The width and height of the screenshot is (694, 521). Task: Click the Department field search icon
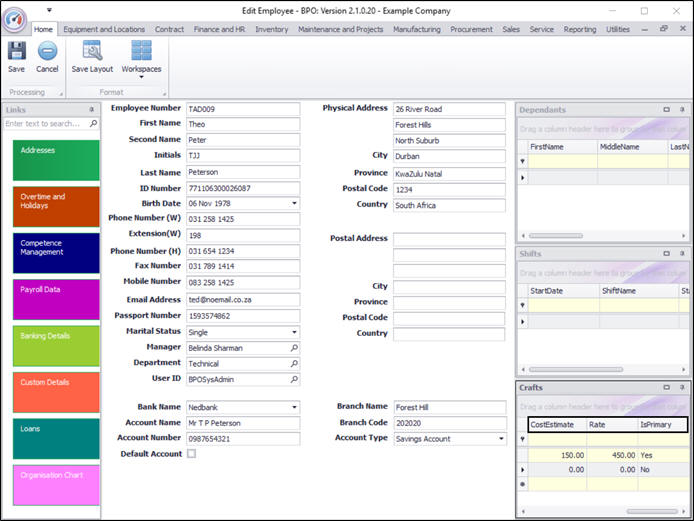[294, 364]
